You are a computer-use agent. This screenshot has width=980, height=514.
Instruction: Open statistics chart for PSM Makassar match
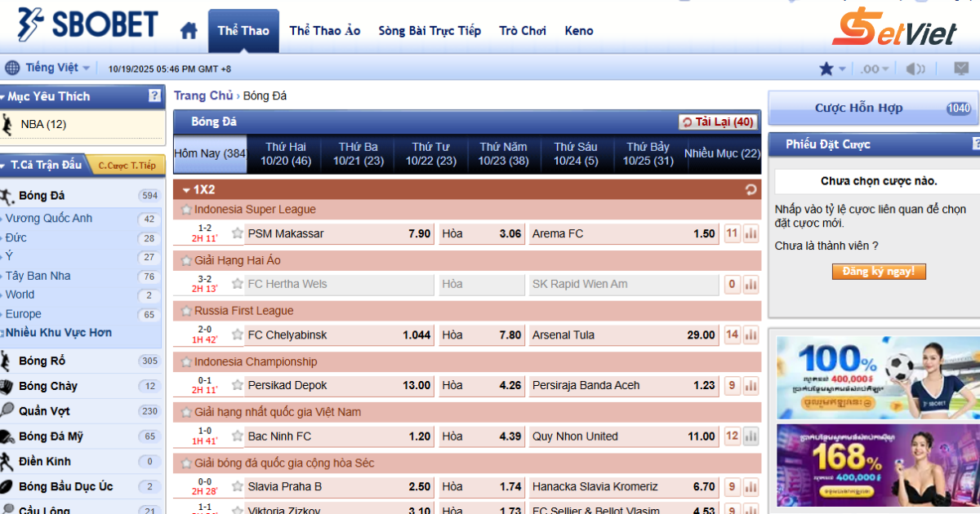[x=751, y=234]
